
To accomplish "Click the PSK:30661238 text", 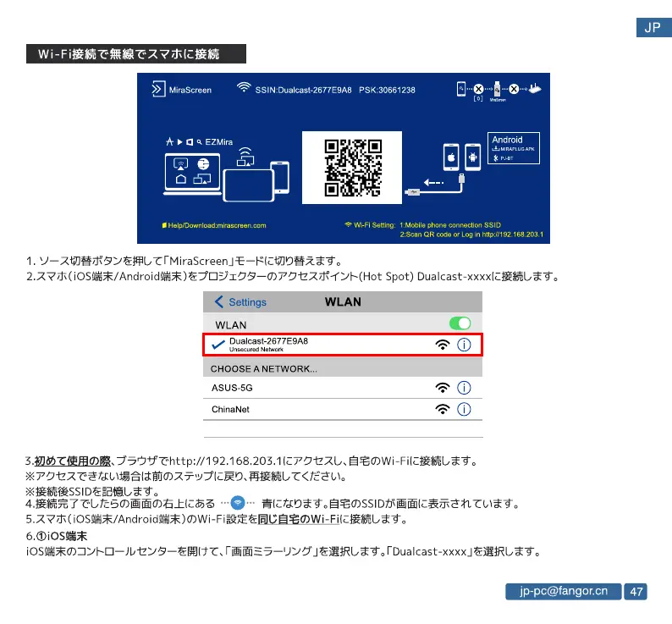I will click(387, 90).
